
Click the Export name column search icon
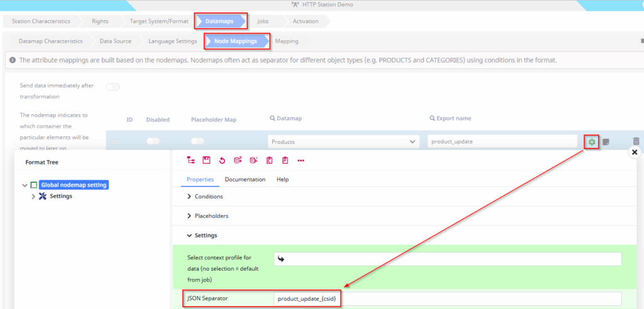click(431, 118)
